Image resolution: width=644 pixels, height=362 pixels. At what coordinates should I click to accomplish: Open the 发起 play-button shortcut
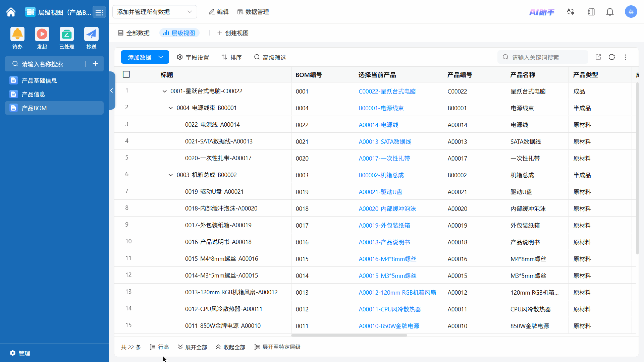(42, 35)
